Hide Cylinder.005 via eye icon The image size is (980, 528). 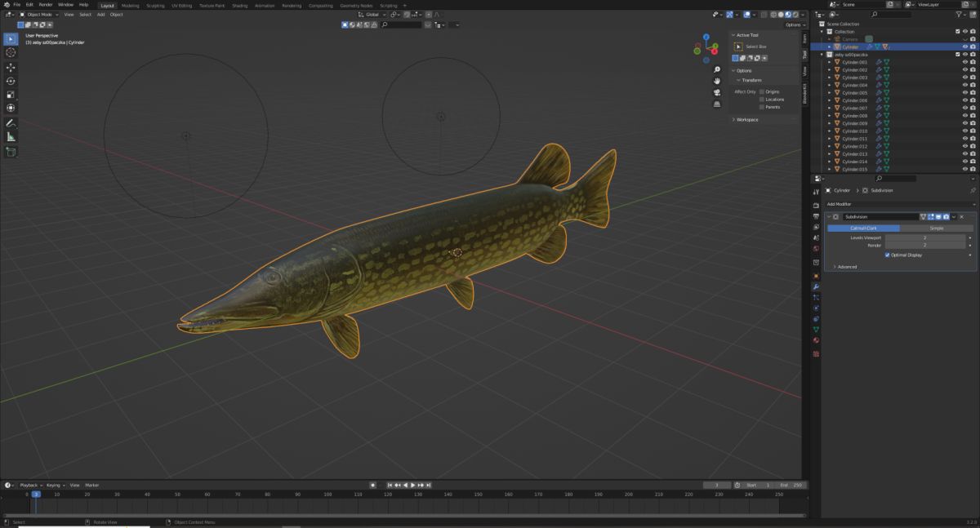tap(965, 92)
